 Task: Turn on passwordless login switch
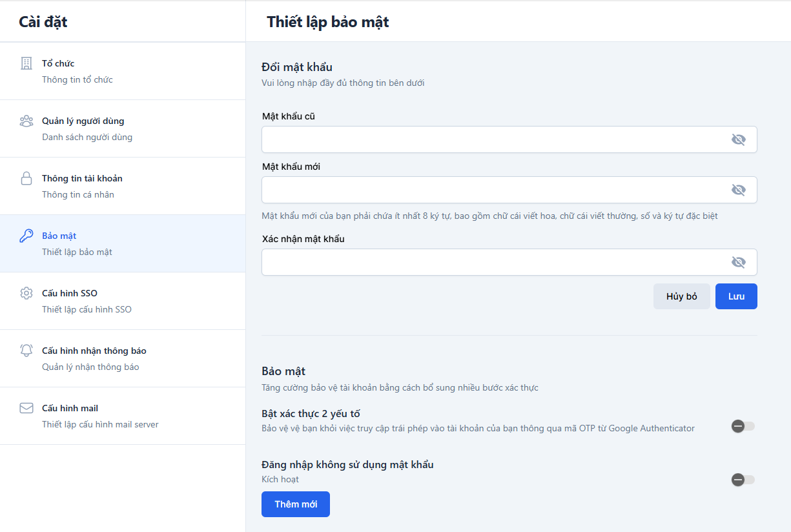(743, 480)
